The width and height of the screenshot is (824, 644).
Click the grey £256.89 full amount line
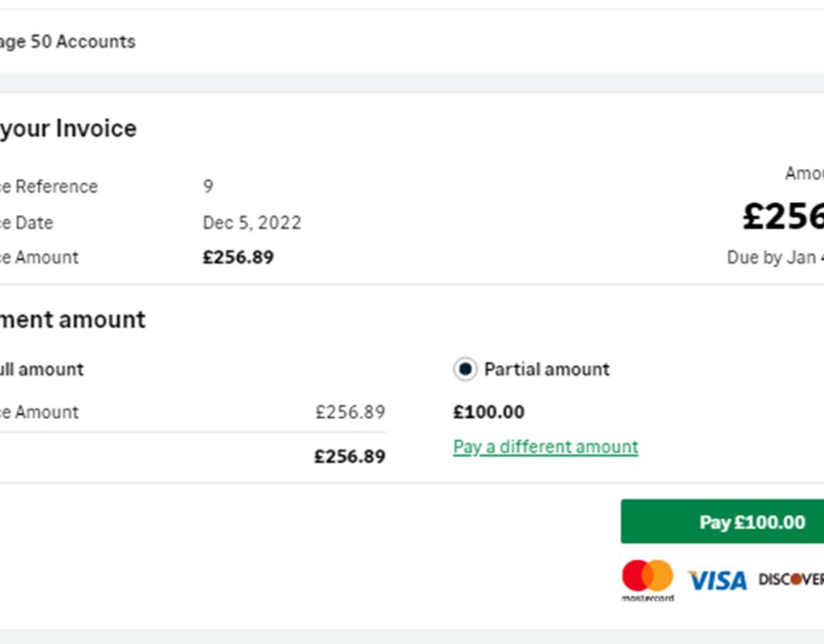click(x=350, y=411)
